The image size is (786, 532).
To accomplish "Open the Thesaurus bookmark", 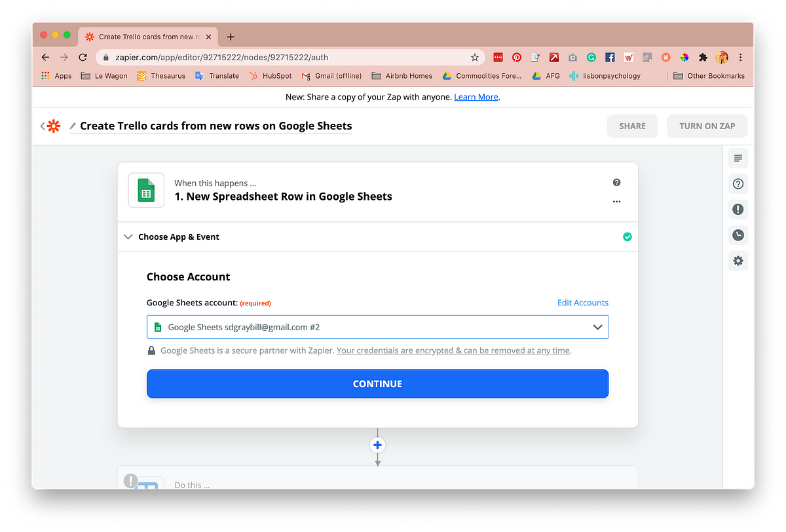I will pyautogui.click(x=161, y=76).
